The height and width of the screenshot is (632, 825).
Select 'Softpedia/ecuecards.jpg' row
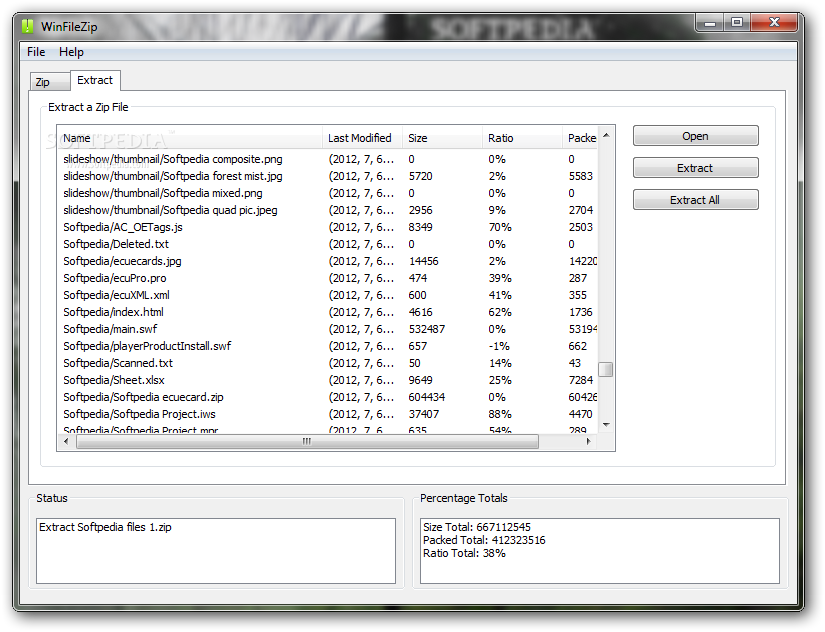[327, 261]
